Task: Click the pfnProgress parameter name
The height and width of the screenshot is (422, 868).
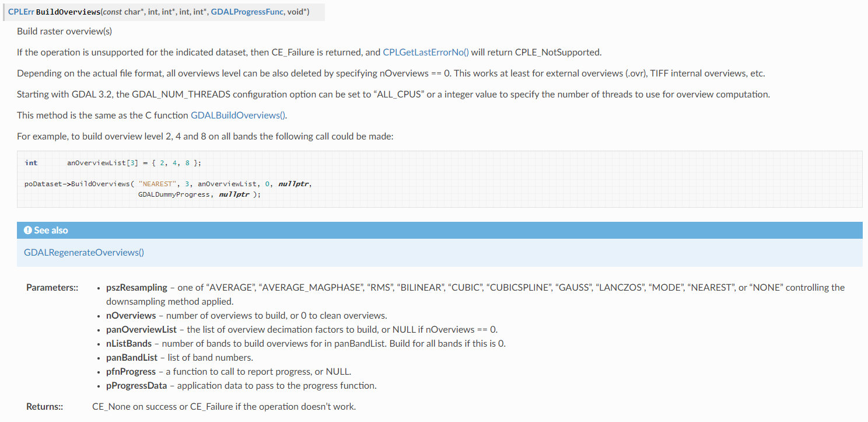Action: [131, 372]
